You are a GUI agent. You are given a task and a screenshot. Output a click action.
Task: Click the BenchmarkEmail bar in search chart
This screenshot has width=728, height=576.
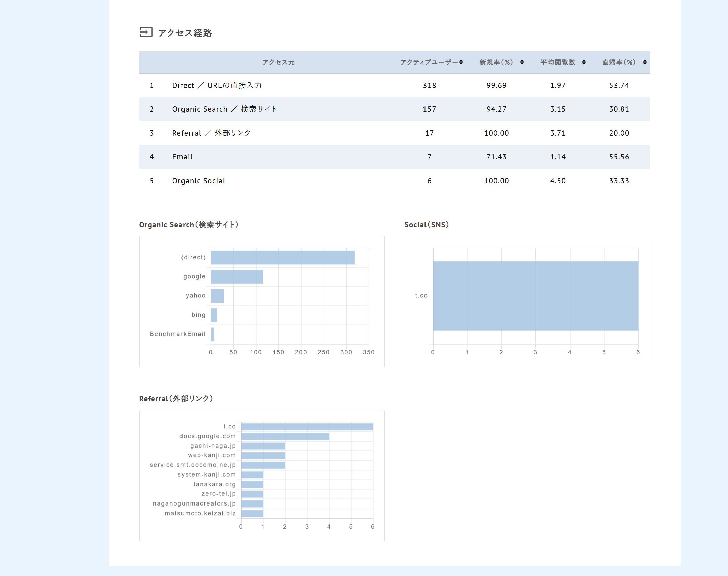(x=213, y=334)
